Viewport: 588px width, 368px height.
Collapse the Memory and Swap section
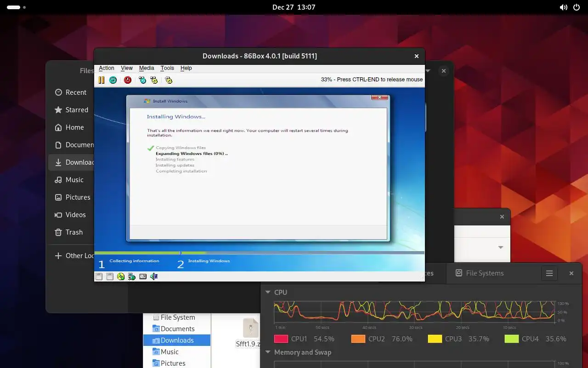point(268,352)
